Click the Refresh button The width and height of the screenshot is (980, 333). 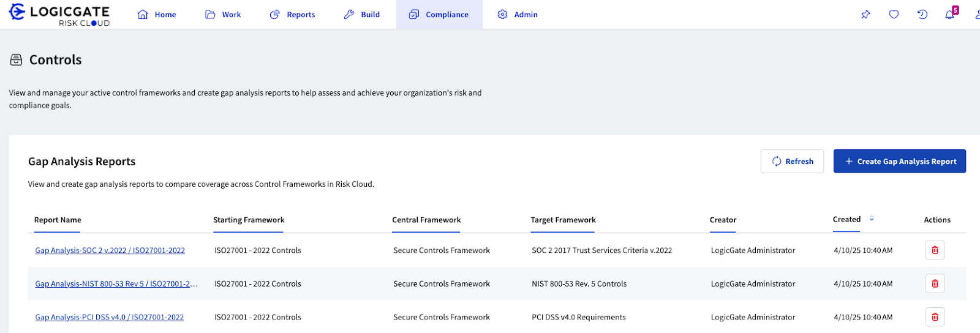pos(793,161)
